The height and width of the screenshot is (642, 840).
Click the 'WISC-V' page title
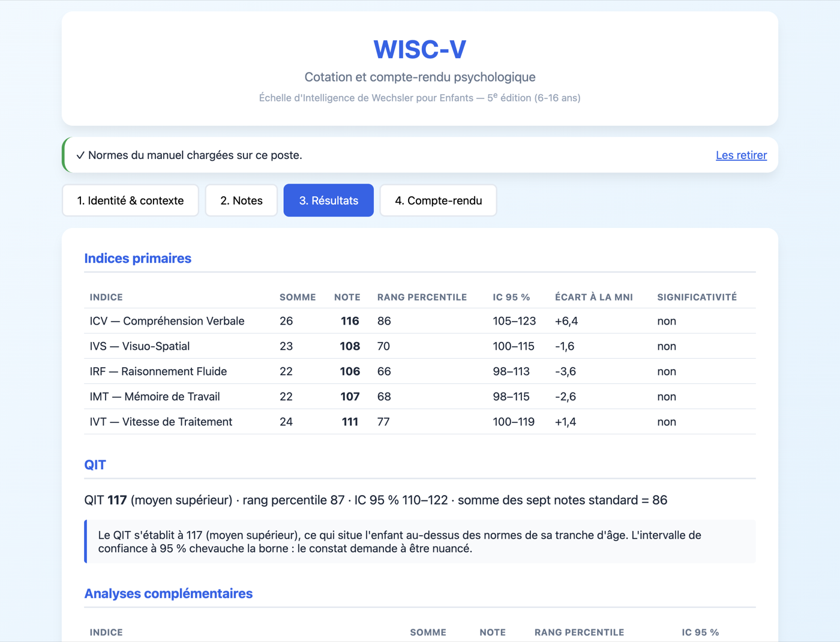(x=420, y=49)
